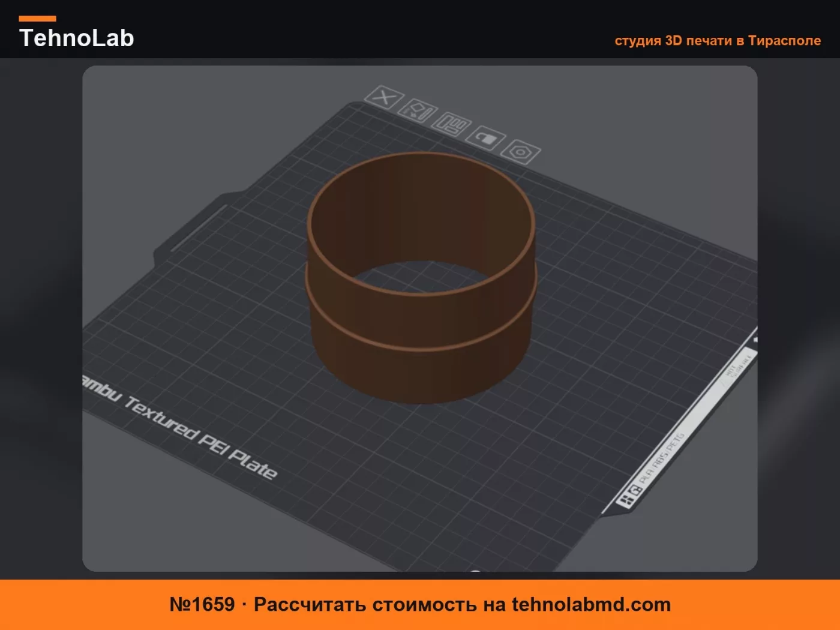Click the TehnoLab logo

(76, 33)
